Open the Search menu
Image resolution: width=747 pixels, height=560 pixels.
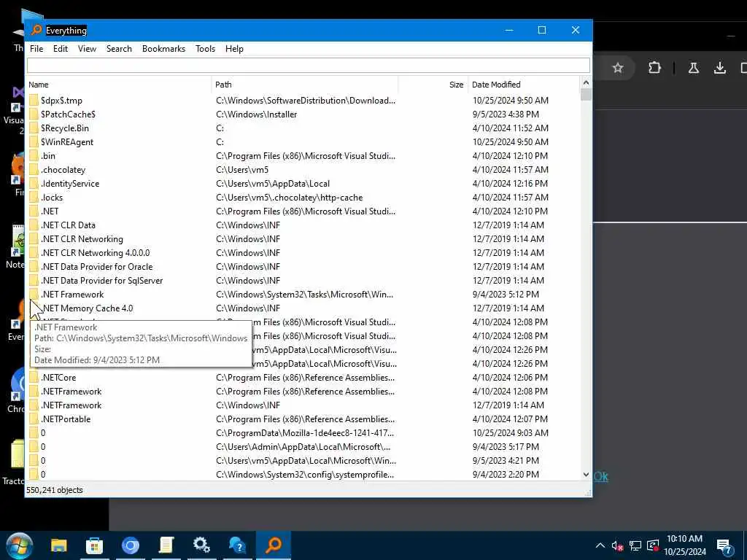pos(119,49)
